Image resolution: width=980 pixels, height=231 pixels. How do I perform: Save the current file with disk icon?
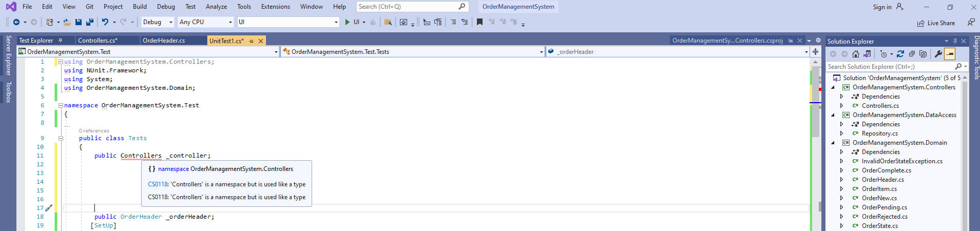click(x=79, y=22)
